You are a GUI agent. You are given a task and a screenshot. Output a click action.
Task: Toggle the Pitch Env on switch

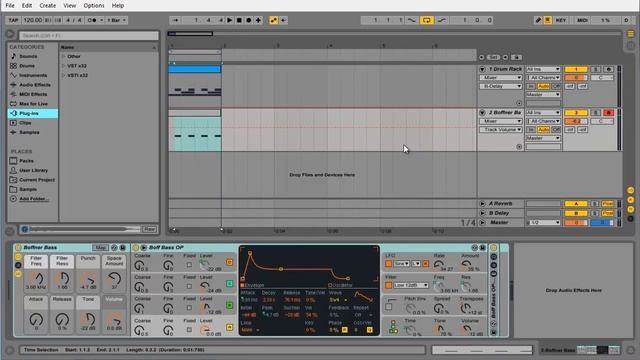(389, 307)
